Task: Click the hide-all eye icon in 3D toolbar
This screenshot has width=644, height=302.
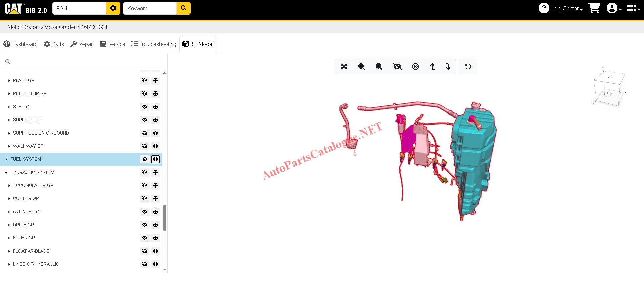Action: 397,67
